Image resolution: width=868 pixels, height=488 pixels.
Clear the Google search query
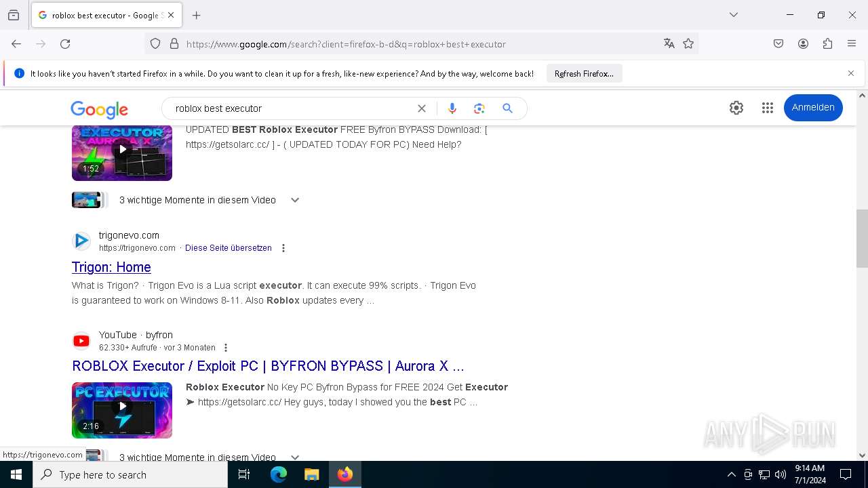pos(422,108)
